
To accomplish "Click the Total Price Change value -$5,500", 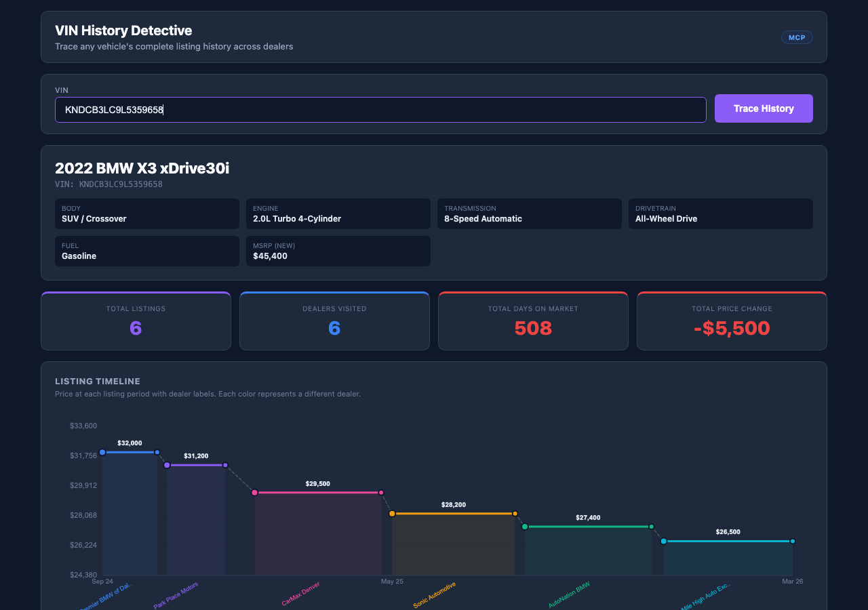I will tap(732, 328).
